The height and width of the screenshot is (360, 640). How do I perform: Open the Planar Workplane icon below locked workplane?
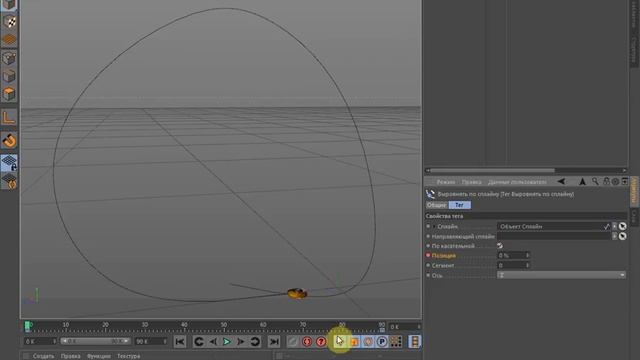9,181
